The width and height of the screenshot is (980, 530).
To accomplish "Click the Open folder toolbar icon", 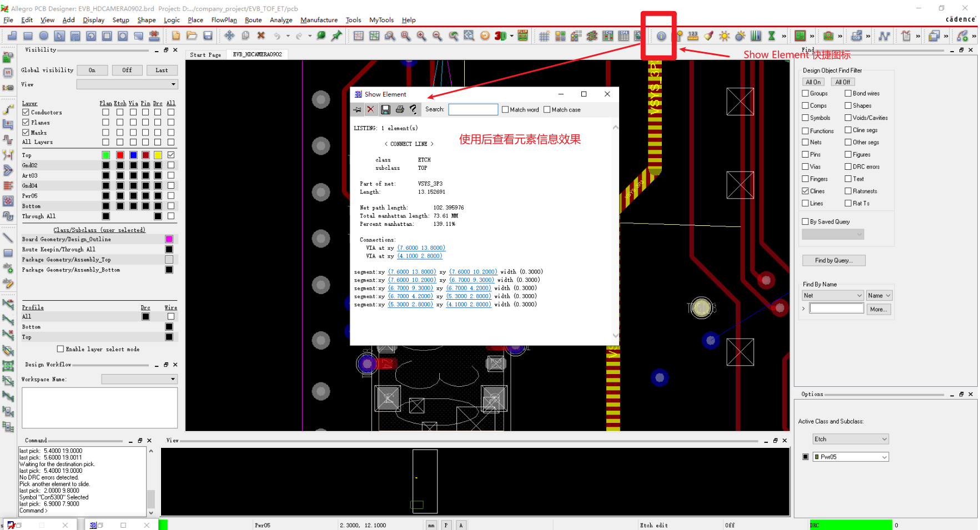I will 192,36.
